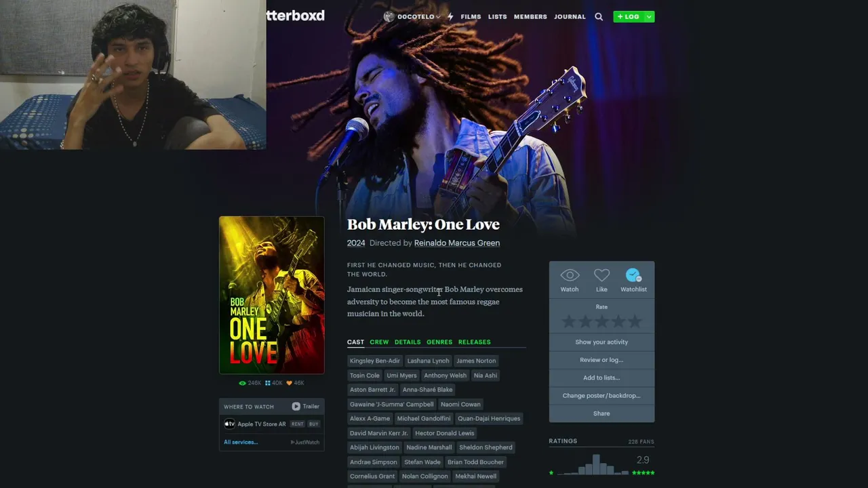The height and width of the screenshot is (488, 868).
Task: Open the RATINGS section heading
Action: coord(563,441)
